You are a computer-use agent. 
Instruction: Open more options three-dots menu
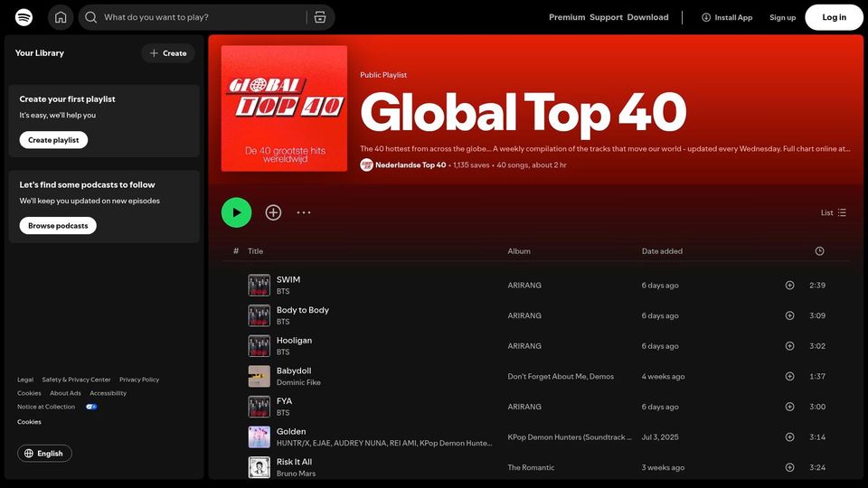(304, 212)
